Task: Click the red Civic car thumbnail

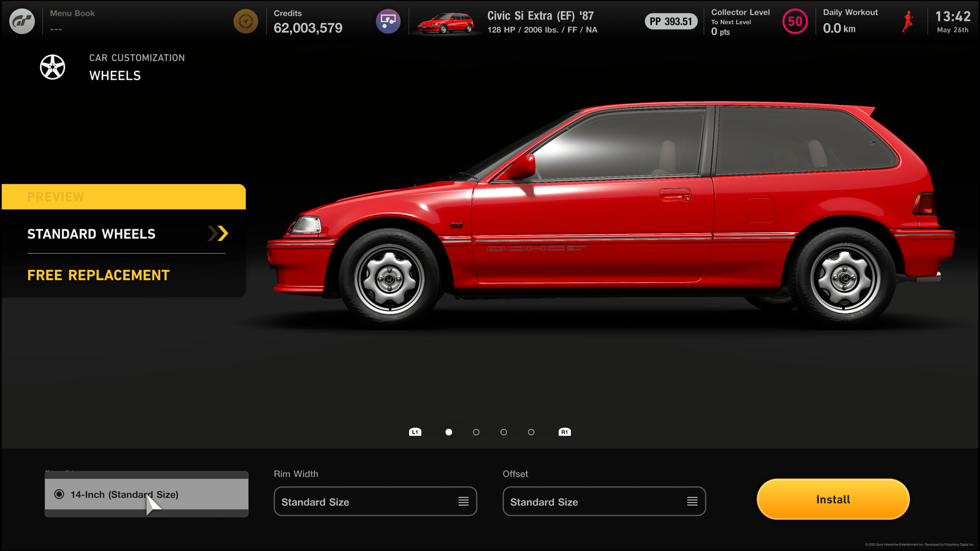Action: point(446,23)
